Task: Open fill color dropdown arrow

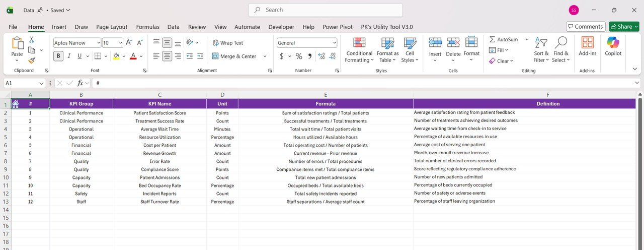Action: click(x=124, y=56)
